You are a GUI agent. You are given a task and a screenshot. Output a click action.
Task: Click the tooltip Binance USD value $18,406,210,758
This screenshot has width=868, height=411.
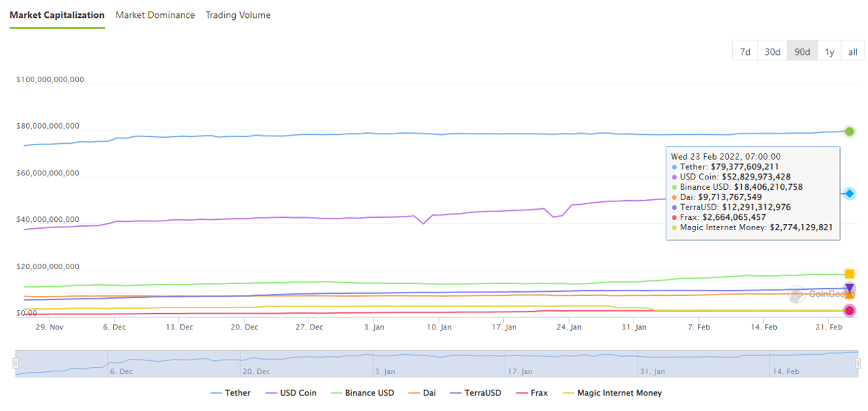pyautogui.click(x=769, y=187)
